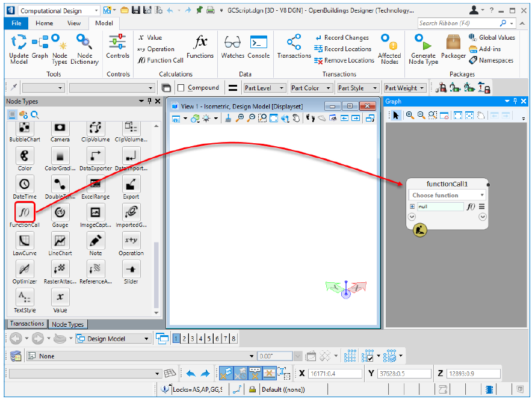Viewport: 532px width, 399px height.
Task: Open Node Types from the ribbon
Action: [x=60, y=49]
